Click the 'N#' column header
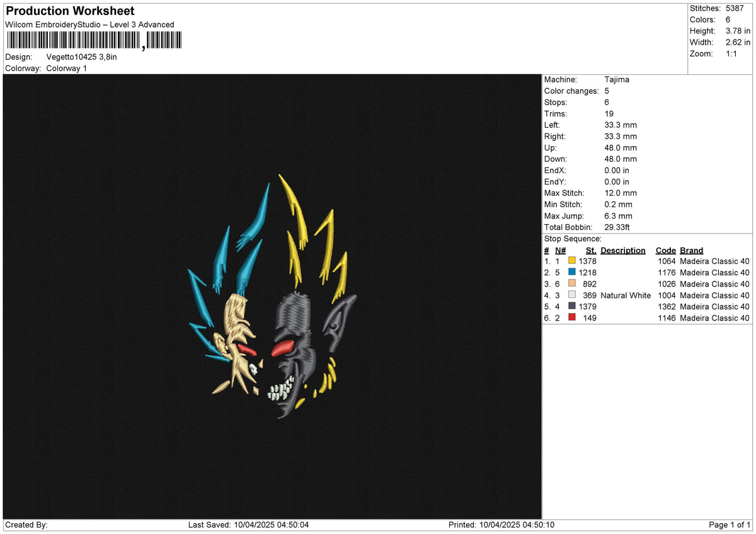756x534 pixels. [x=561, y=250]
